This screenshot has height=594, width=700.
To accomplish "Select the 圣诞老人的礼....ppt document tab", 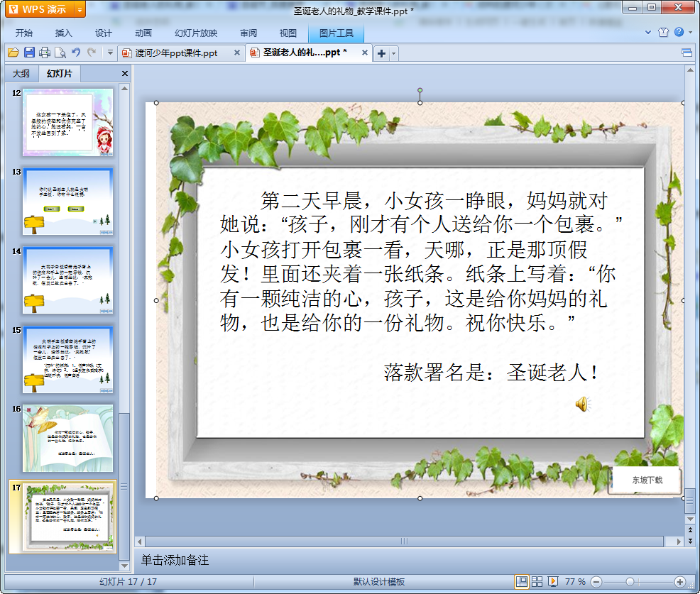I will 305,53.
